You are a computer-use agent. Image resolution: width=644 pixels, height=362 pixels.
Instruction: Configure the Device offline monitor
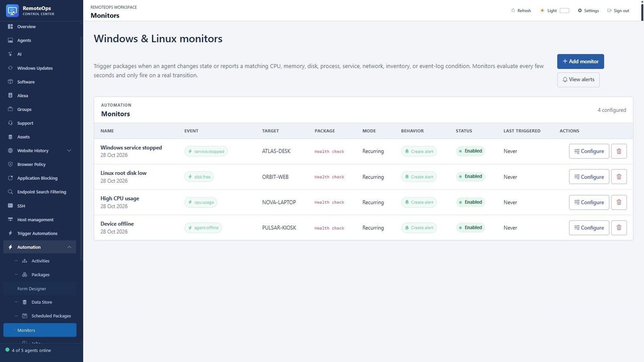click(589, 228)
